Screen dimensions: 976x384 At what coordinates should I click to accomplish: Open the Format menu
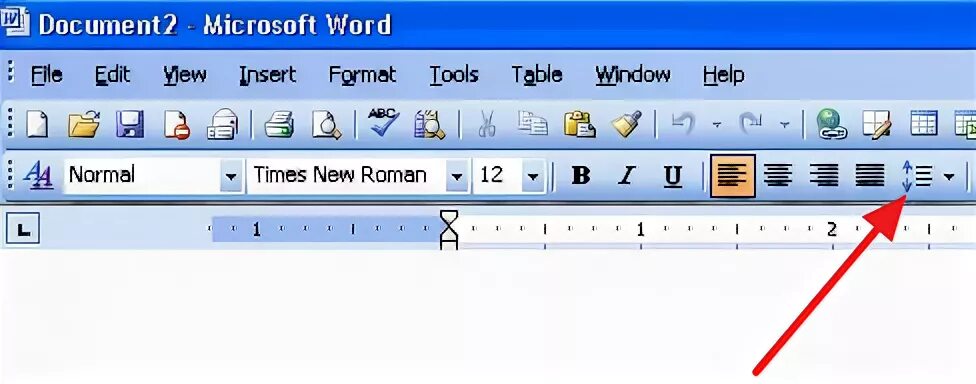click(x=362, y=75)
